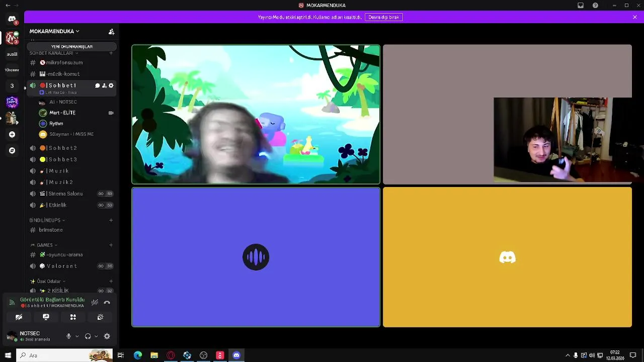Open soundboard icon in voice panel
This screenshot has width=644, height=362.
point(100,317)
